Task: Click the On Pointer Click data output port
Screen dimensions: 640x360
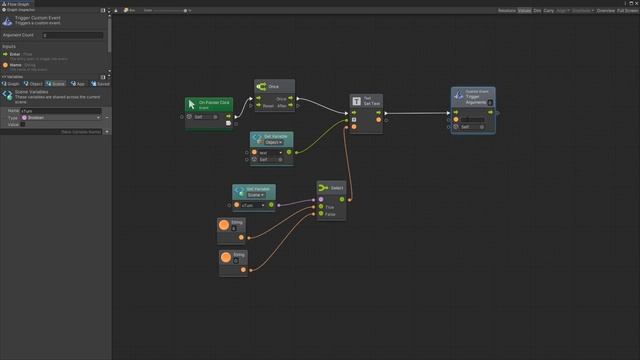Action: [x=229, y=123]
